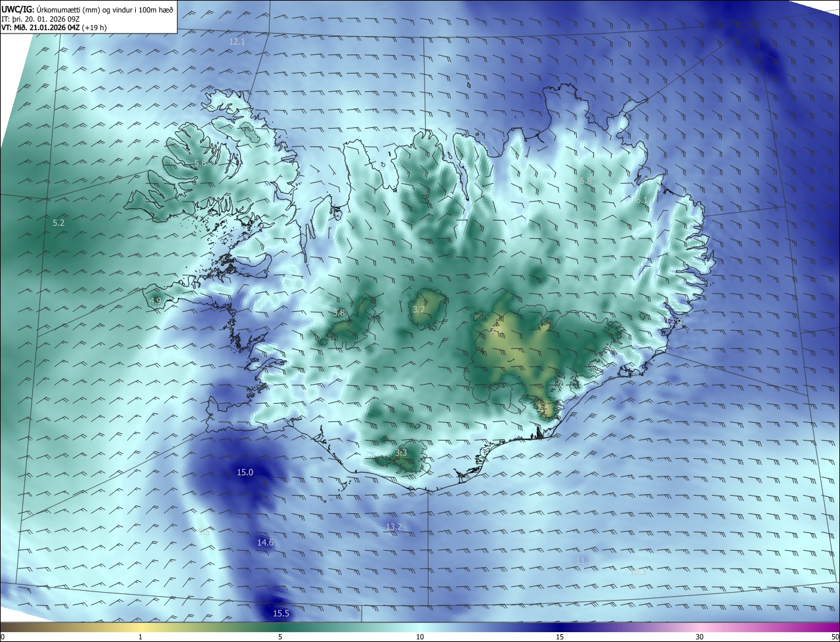Screen dimensions: 840x642
Task: Click the 12.1 value label
Action: [237, 41]
